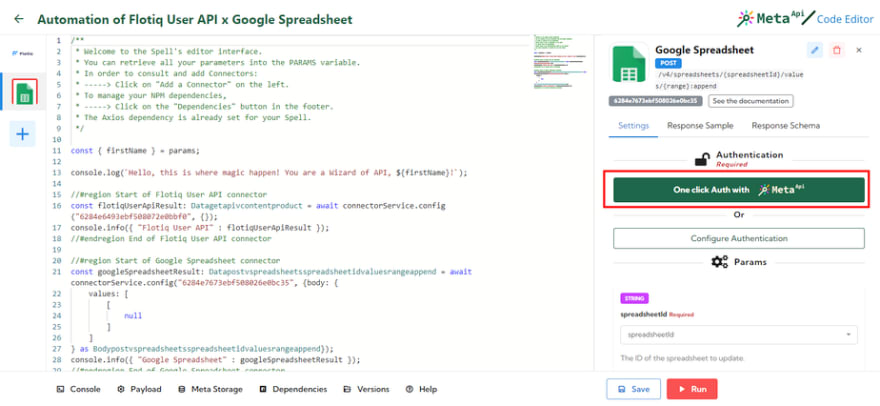This screenshot has width=880, height=406.
Task: Expand the spreadsheetId dropdown
Action: coord(739,335)
